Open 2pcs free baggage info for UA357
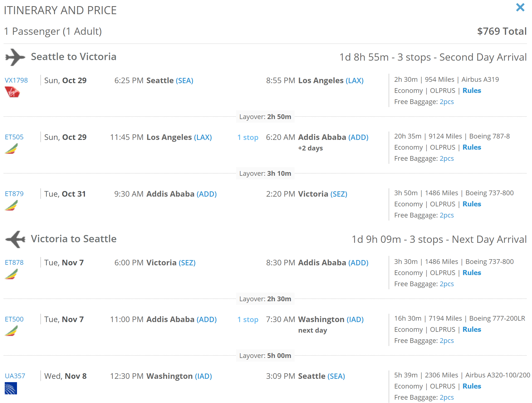532x403 pixels. [447, 397]
